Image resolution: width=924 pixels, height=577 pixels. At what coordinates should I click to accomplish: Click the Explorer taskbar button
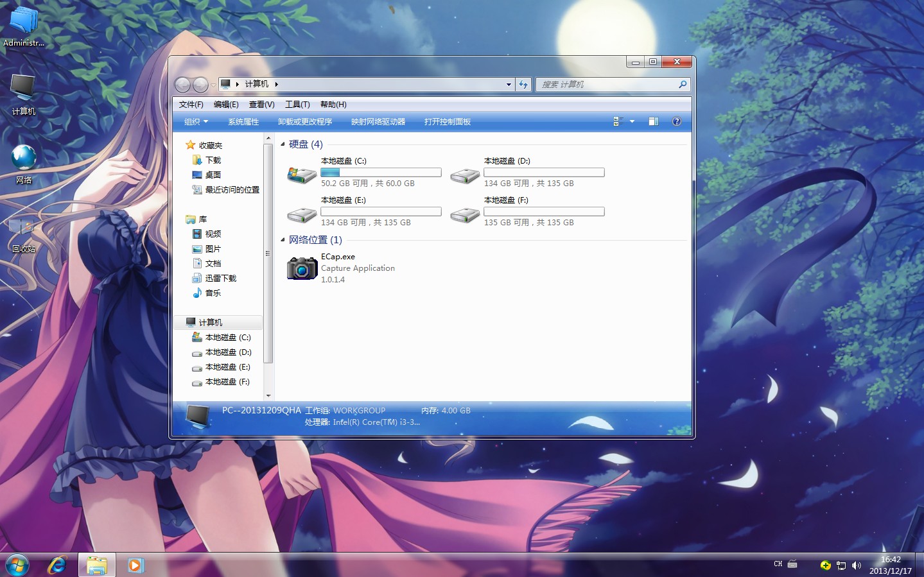pyautogui.click(x=97, y=565)
